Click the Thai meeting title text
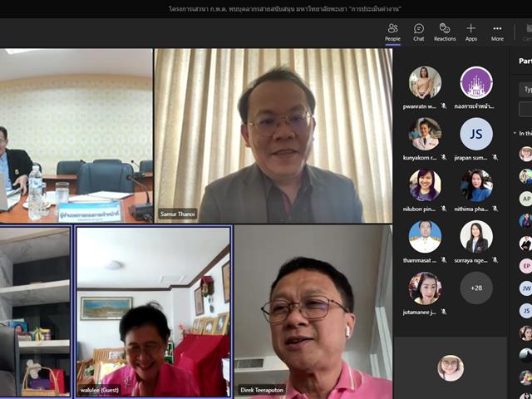Image resolution: width=532 pixels, height=399 pixels. [x=284, y=9]
